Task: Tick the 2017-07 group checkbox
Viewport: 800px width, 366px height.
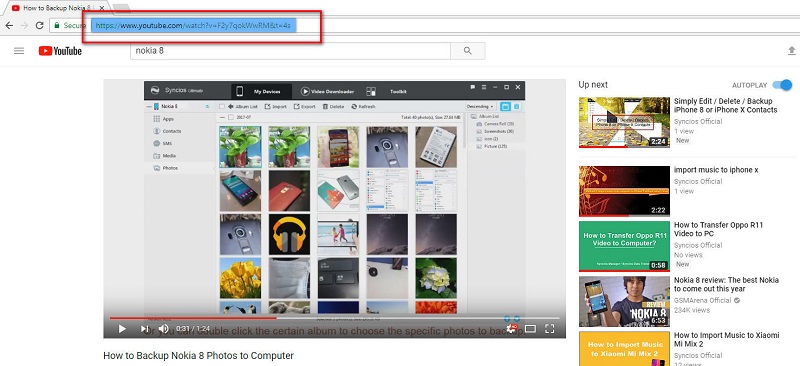Action: coord(231,117)
